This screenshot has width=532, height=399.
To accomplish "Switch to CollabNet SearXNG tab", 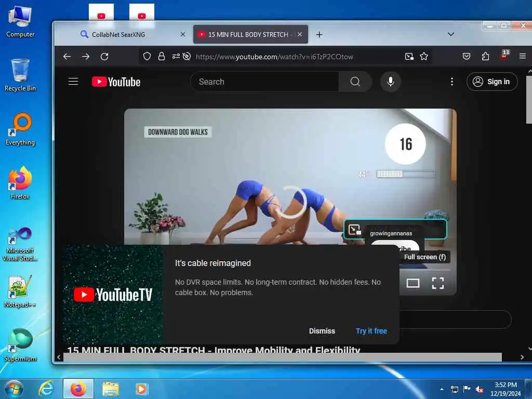I will pos(133,34).
